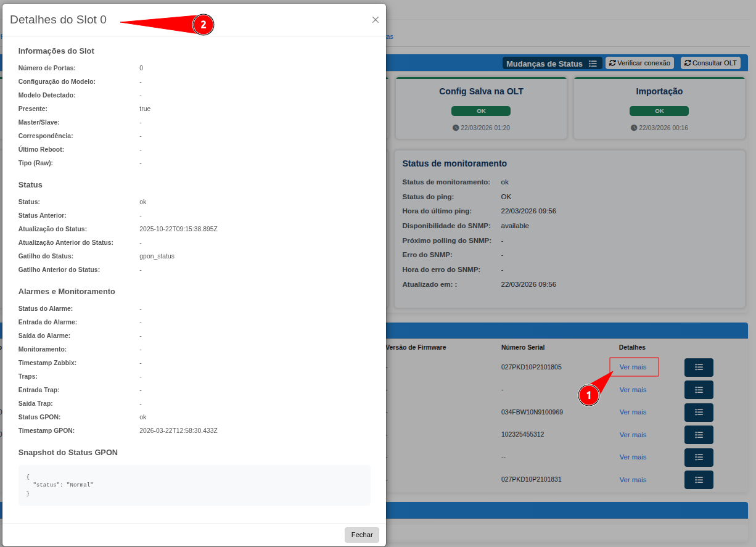Click the Detalhes column header

[632, 347]
